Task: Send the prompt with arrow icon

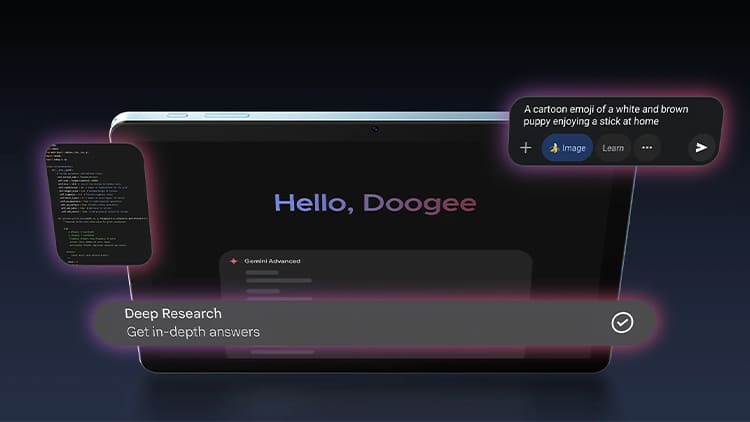Action: click(701, 148)
